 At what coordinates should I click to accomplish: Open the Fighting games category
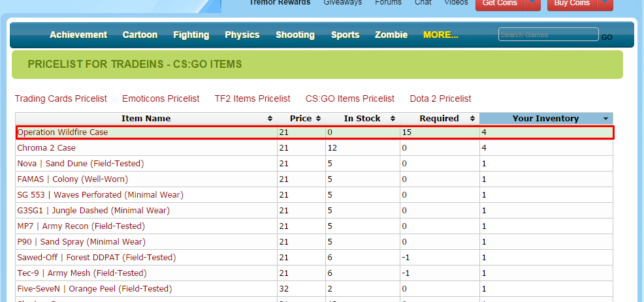pos(191,35)
